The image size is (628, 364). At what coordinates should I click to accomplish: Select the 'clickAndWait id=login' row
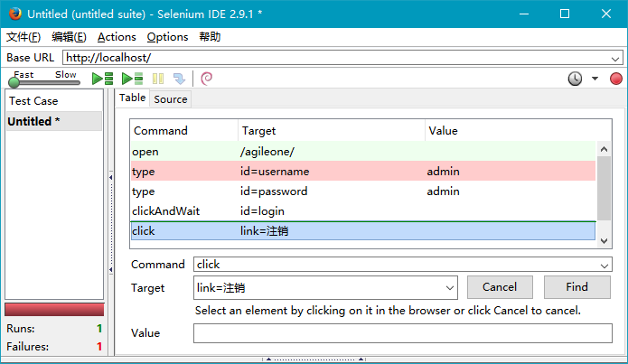363,211
